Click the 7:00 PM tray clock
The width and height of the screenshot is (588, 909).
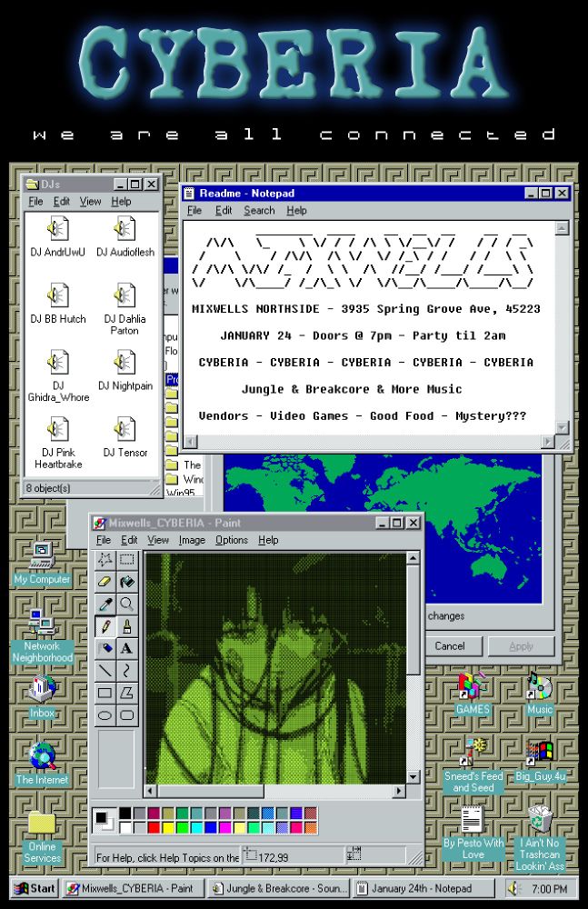pos(549,889)
